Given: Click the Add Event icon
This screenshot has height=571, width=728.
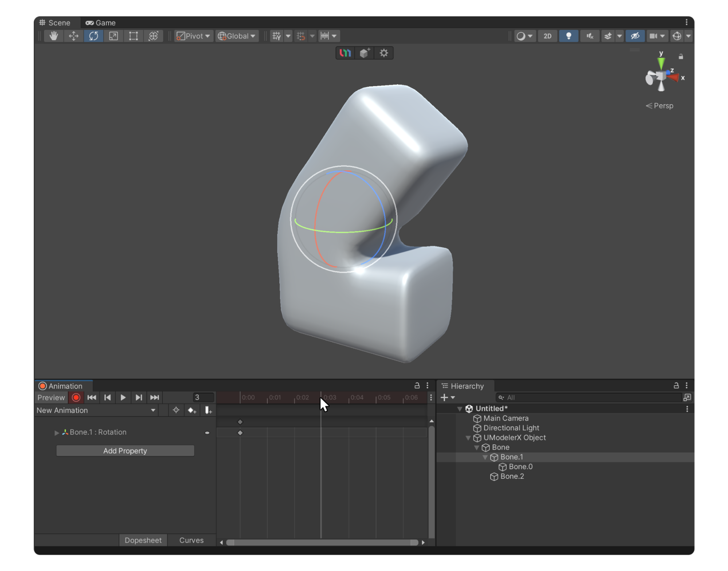Looking at the screenshot, I should click(208, 410).
